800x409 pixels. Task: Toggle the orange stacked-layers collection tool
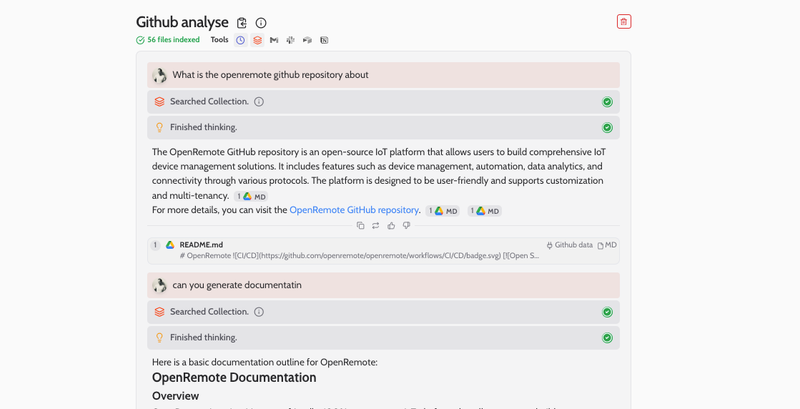(258, 40)
